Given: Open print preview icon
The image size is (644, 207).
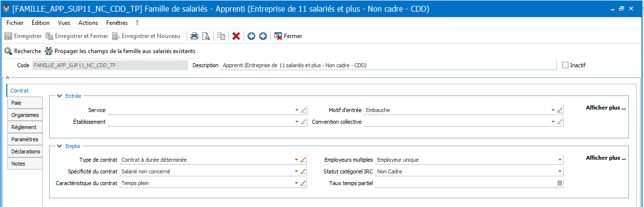Looking at the screenshot, I should pyautogui.click(x=206, y=36).
